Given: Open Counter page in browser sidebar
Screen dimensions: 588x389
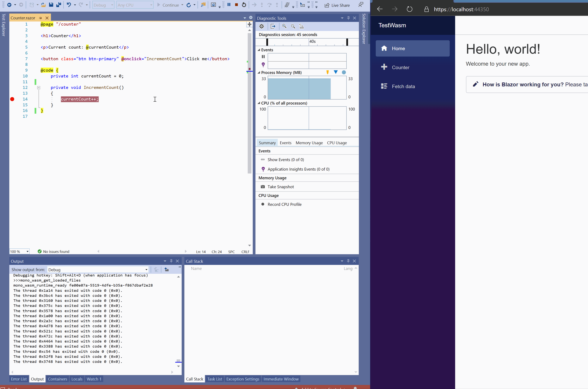Looking at the screenshot, I should [x=400, y=67].
